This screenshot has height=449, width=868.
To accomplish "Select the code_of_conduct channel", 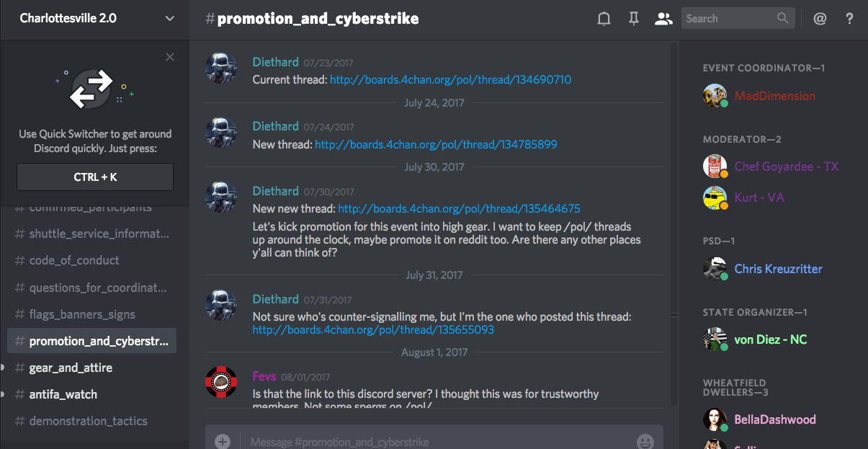I will pos(74,260).
